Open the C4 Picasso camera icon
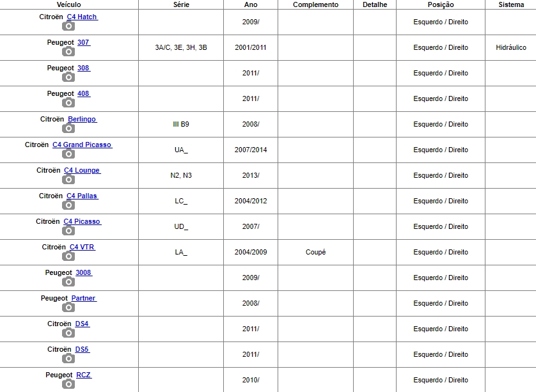 pos(68,231)
